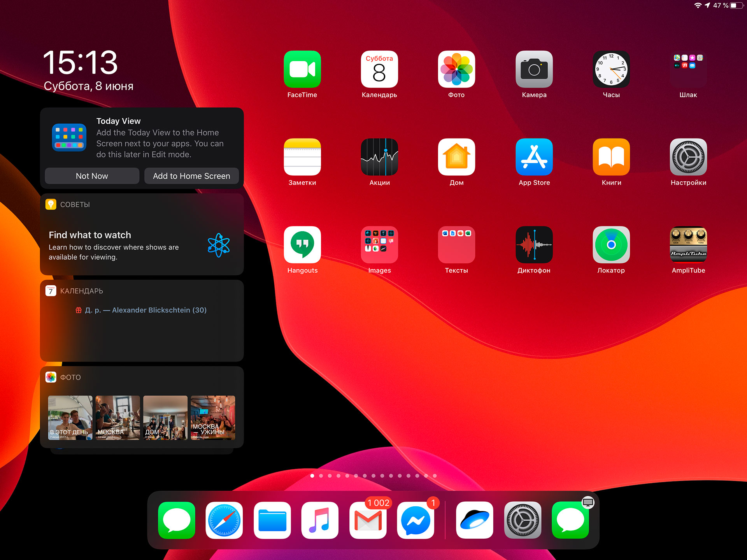Launch the App Store
Screen dimensions: 747x560
[534, 157]
